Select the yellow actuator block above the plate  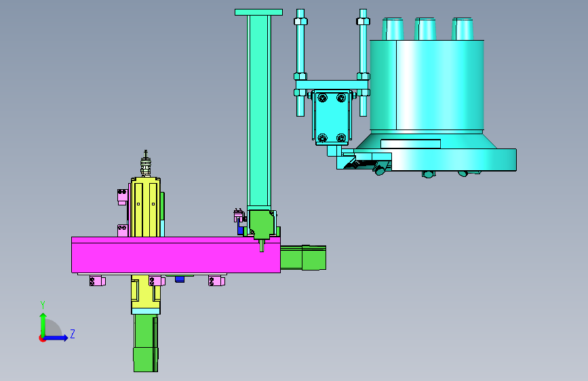coord(146,207)
